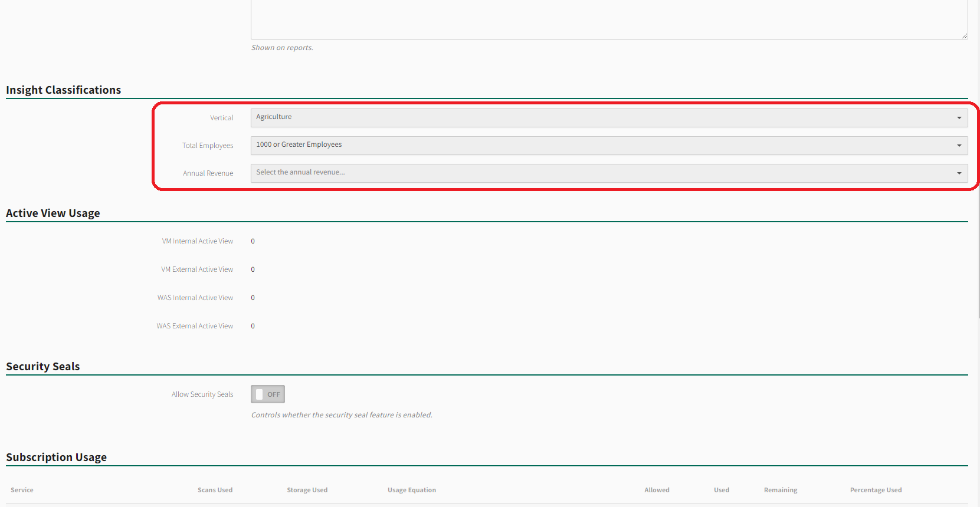Click the Service column header

click(x=22, y=490)
